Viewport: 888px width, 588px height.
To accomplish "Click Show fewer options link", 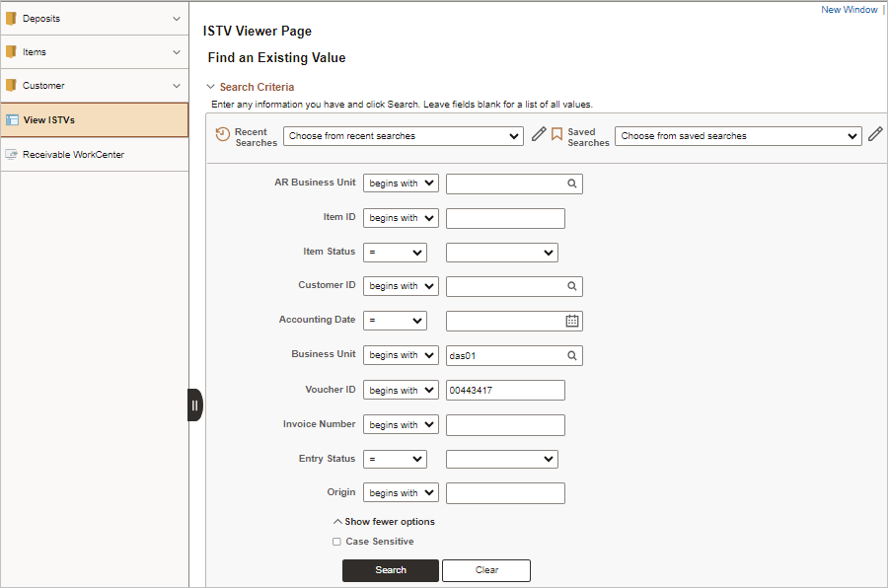I will coord(384,522).
